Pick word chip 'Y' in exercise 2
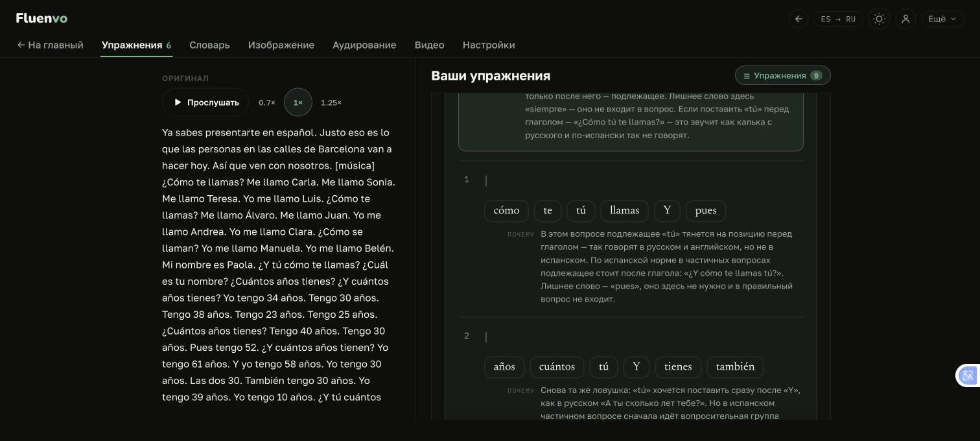 point(636,367)
